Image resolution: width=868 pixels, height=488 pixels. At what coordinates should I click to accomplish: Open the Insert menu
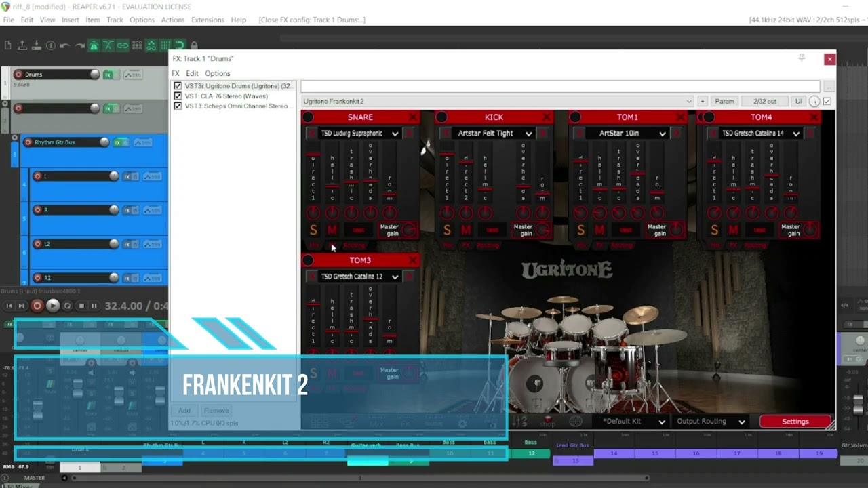(71, 20)
